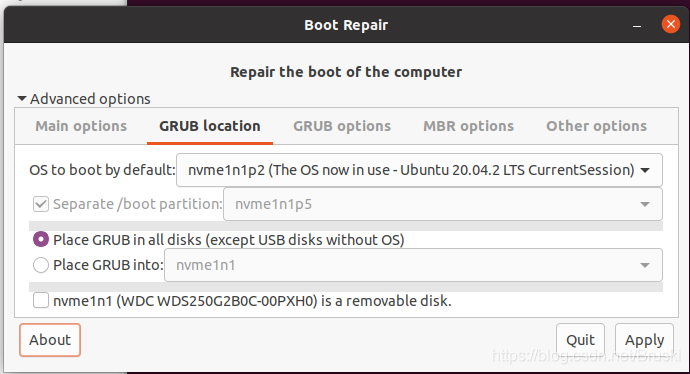Go to the MBR options tab
The width and height of the screenshot is (690, 374).
[x=468, y=126]
